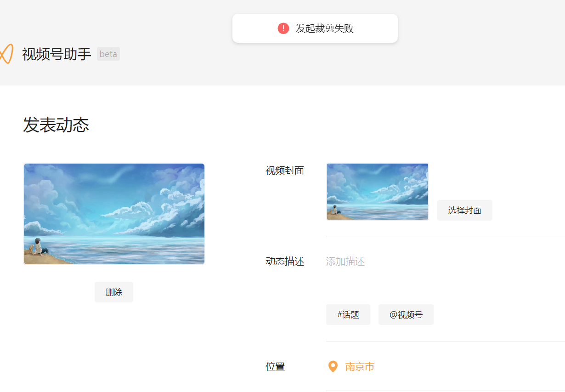Click the 发表动态 heading
This screenshot has height=392, width=565.
tap(56, 125)
